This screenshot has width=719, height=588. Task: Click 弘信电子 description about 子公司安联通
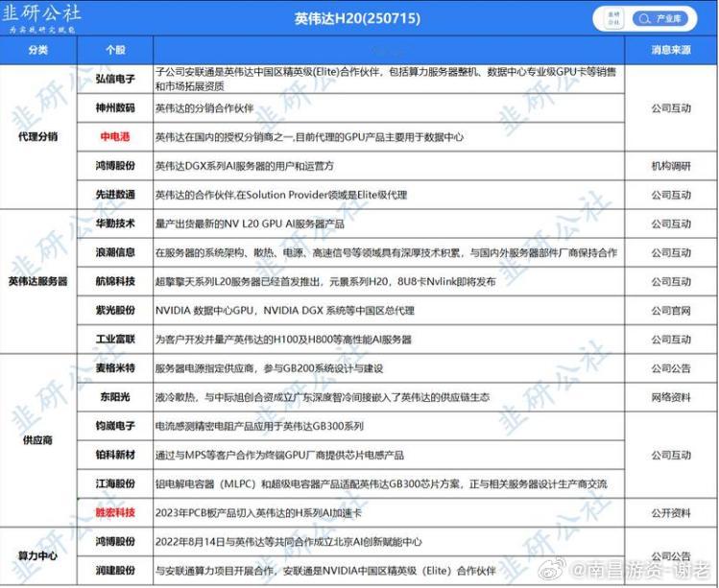[x=386, y=79]
